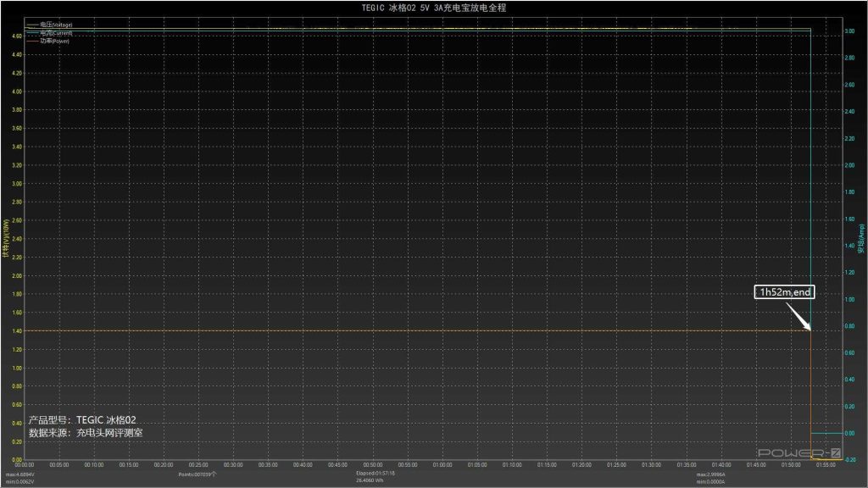This screenshot has height=488, width=868.
Task: Click the 00:00:00 time axis label
Action: (25, 465)
